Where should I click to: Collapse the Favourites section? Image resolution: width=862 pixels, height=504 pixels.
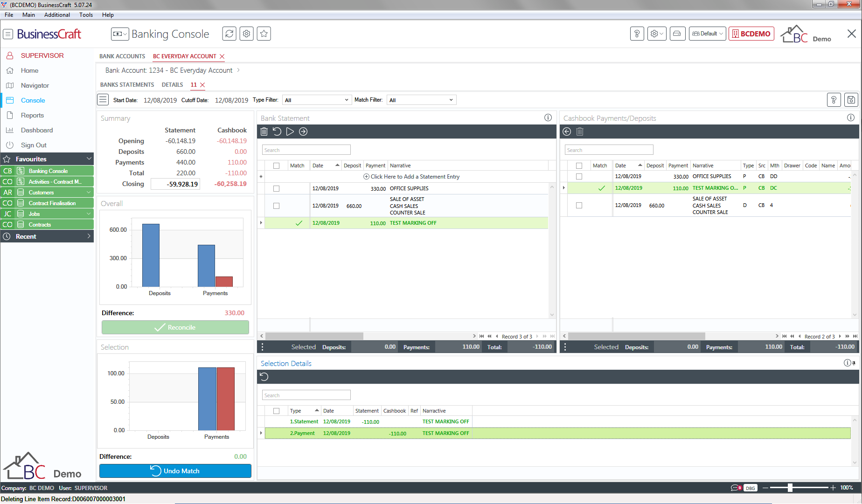tap(89, 159)
